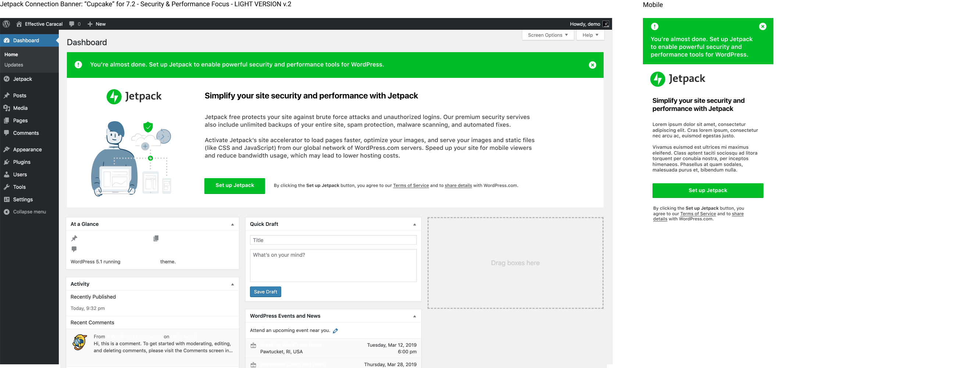Click the mobile Jetpack logo
Image resolution: width=980 pixels, height=368 pixels.
pos(677,79)
